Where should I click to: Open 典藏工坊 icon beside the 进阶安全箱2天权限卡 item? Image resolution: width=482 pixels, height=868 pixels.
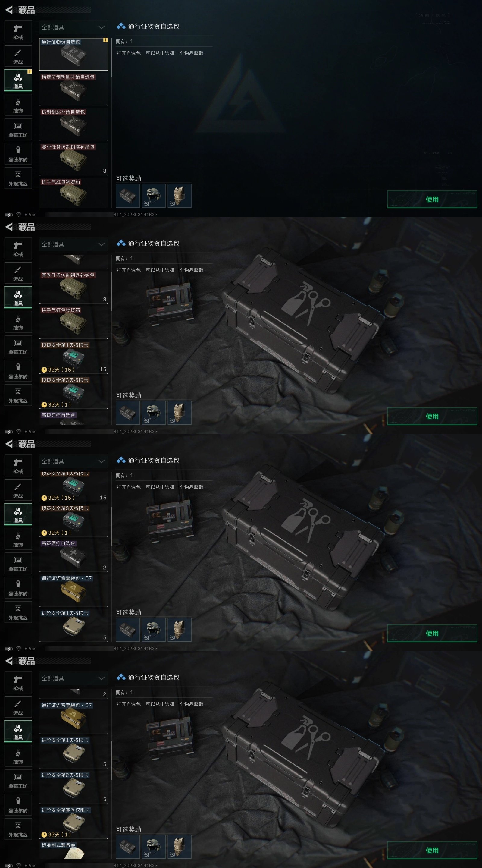point(18,780)
